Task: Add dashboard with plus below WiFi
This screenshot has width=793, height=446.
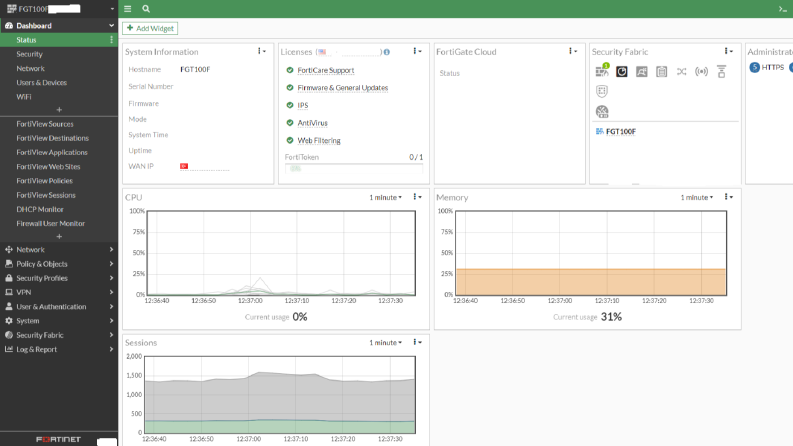Action: point(59,110)
